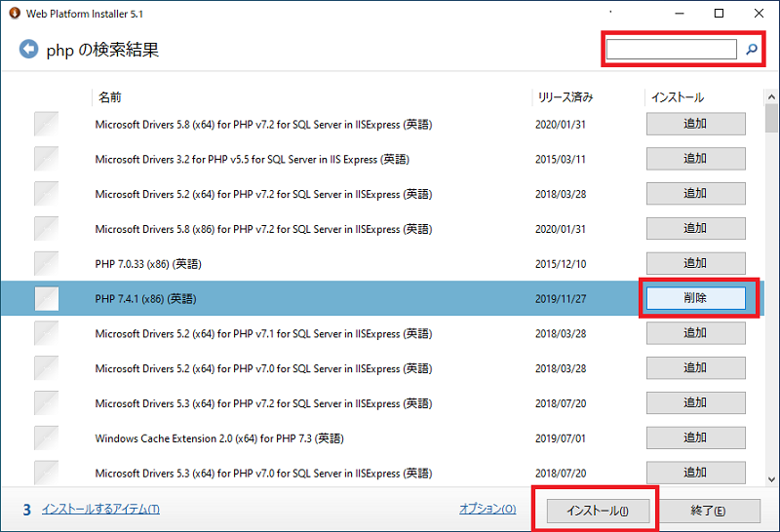This screenshot has height=532, width=780.
Task: Click the scrollbar up arrow
Action: point(771,96)
